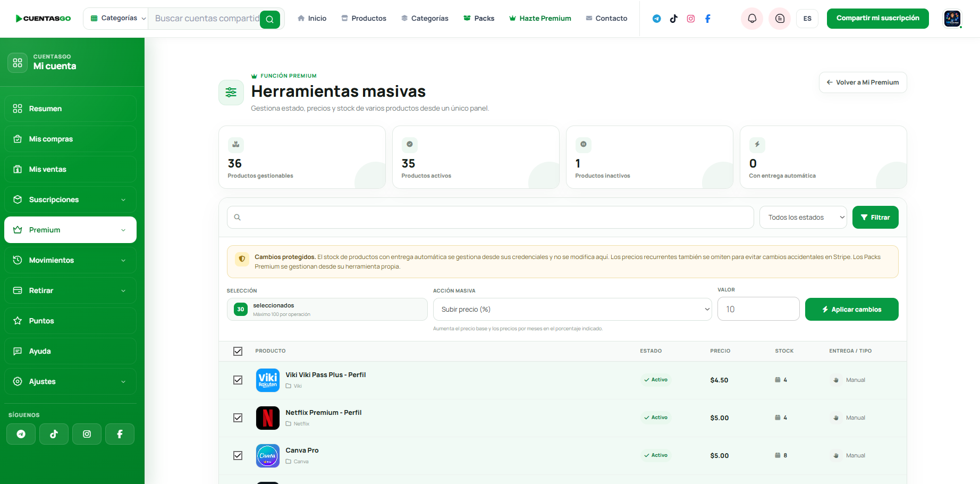
Task: Open the Subir precio (%) action dropdown
Action: [x=572, y=310]
